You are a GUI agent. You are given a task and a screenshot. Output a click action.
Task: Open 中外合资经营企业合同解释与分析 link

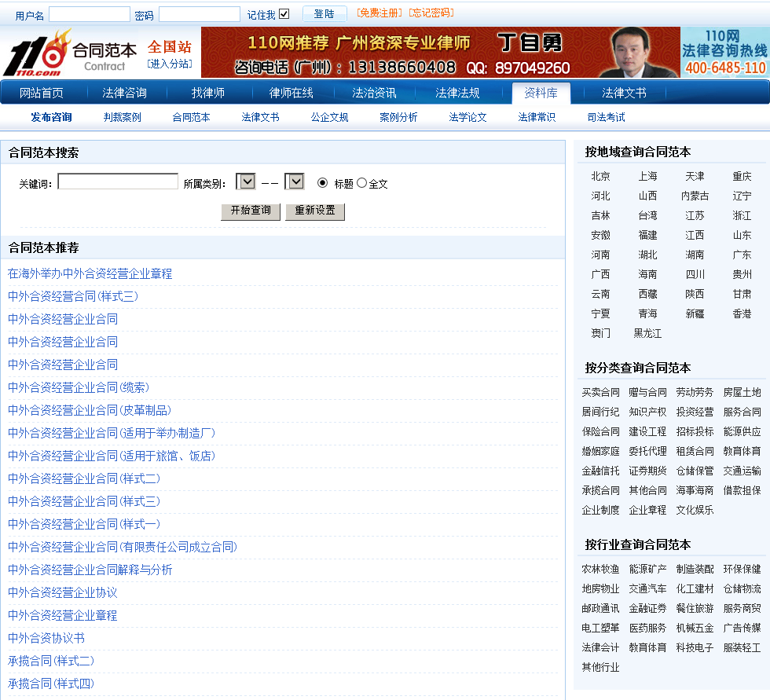[x=90, y=570]
